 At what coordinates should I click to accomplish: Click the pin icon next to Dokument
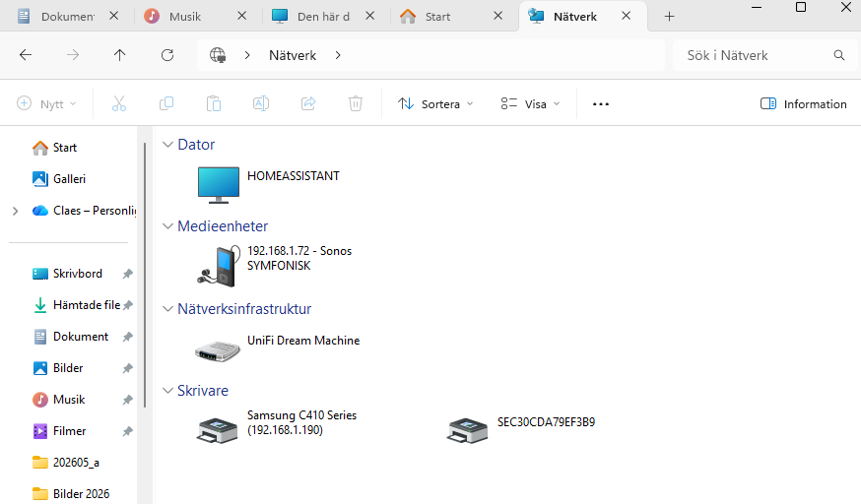[x=127, y=337]
